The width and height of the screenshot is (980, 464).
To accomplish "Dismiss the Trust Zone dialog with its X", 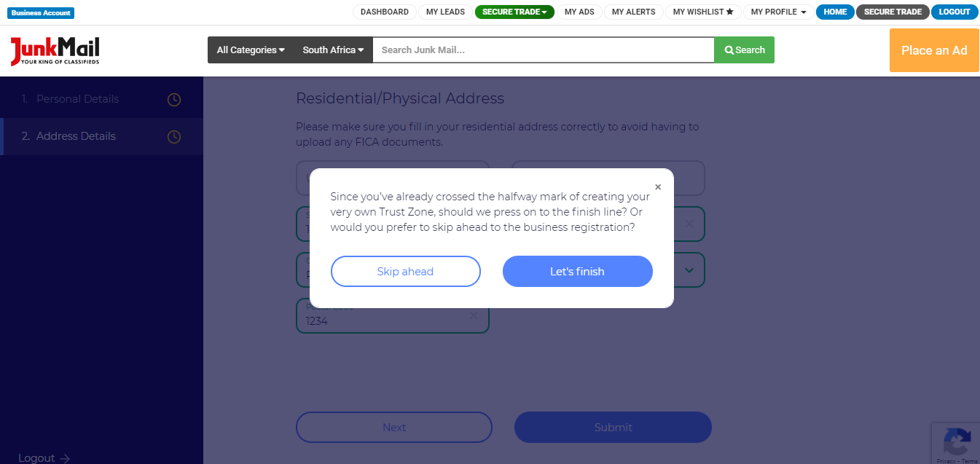I will pyautogui.click(x=658, y=186).
